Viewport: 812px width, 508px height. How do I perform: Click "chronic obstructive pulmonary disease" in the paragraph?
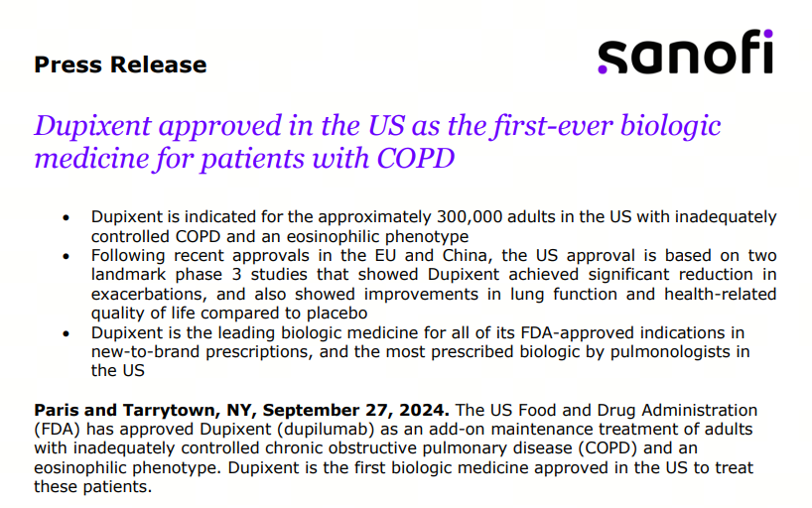(435, 447)
